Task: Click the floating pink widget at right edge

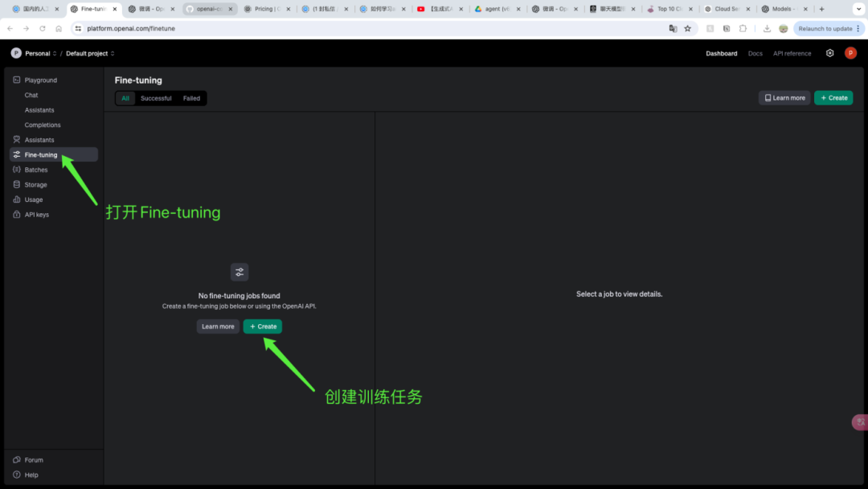Action: (860, 422)
